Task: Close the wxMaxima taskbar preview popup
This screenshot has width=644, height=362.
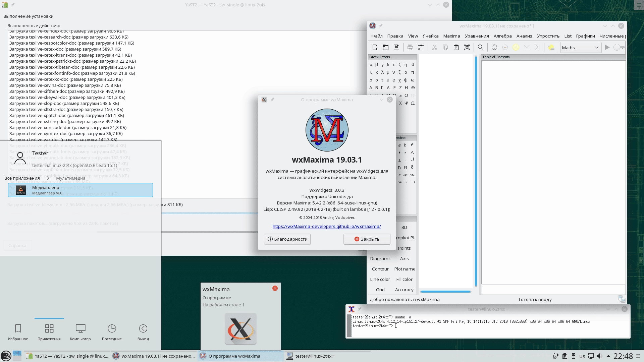Action: (x=275, y=288)
